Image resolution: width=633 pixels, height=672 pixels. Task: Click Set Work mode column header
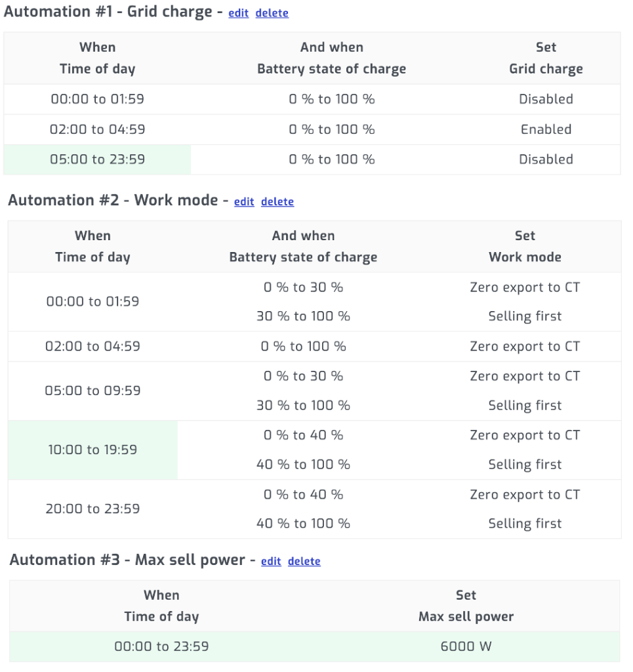point(525,247)
